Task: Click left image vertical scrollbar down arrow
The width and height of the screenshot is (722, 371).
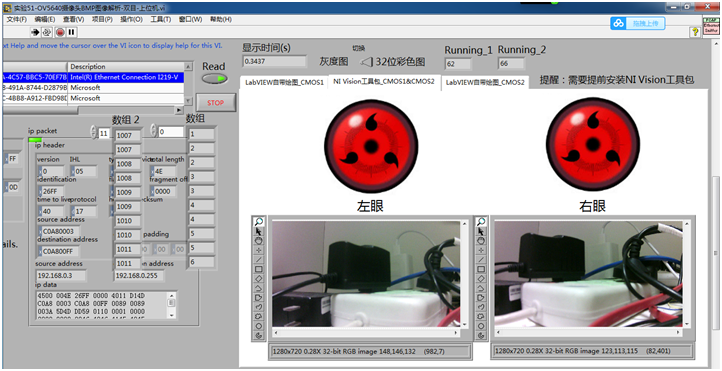Action: coord(464,324)
